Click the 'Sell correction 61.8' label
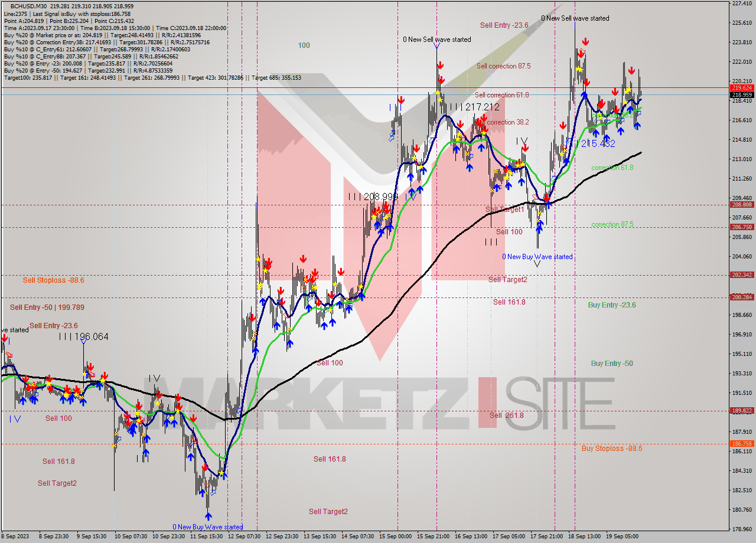This screenshot has height=543, width=756. pos(501,95)
